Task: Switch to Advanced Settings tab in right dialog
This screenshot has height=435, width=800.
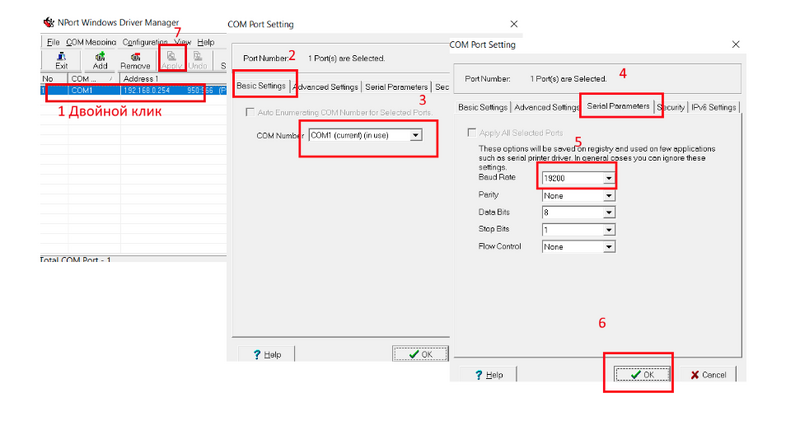Action: [x=546, y=108]
